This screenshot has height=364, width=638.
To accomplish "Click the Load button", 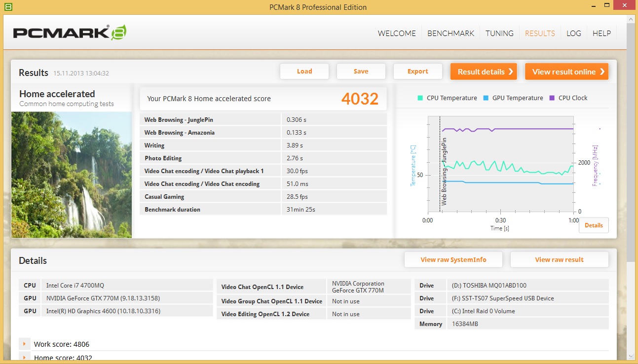I will coord(304,72).
